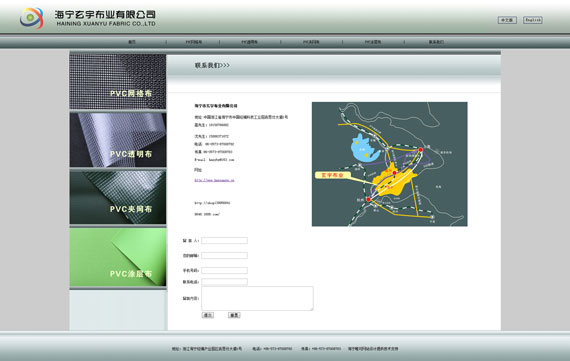The width and height of the screenshot is (570, 361).
Task: Select the PVC透明布 transparent fabric thumbnail
Action: (118, 140)
